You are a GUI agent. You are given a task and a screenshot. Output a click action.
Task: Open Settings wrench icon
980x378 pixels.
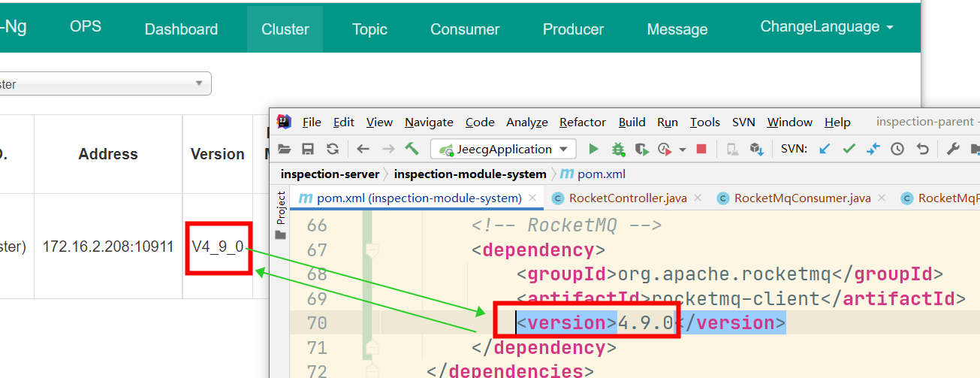(953, 149)
